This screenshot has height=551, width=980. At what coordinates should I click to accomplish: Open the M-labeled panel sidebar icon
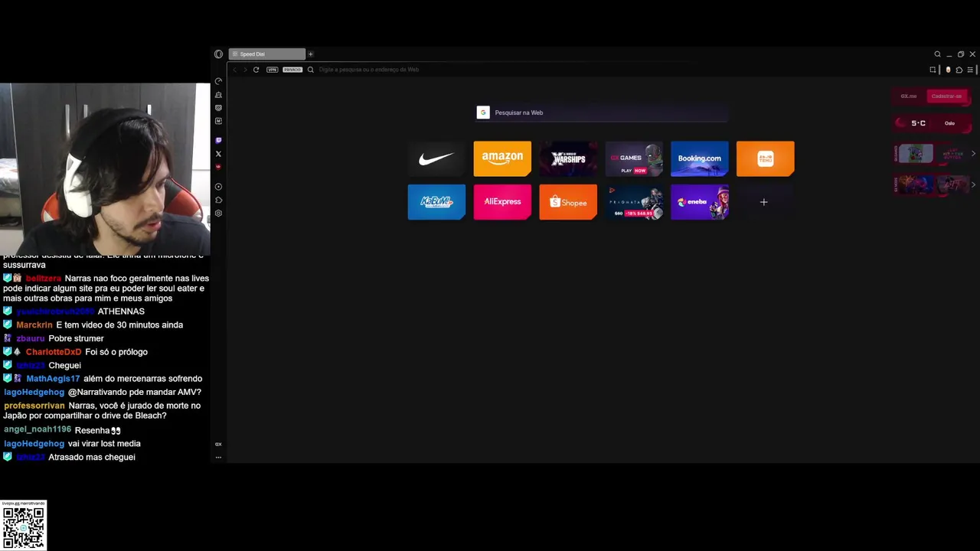click(218, 121)
